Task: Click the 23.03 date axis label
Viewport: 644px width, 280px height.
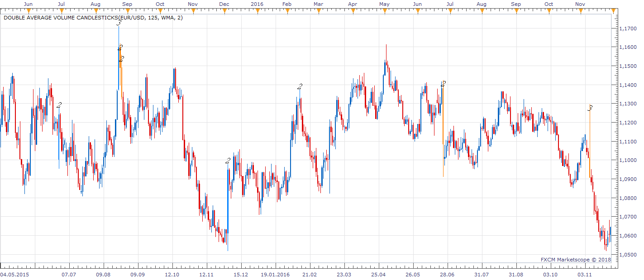Action: click(x=344, y=275)
